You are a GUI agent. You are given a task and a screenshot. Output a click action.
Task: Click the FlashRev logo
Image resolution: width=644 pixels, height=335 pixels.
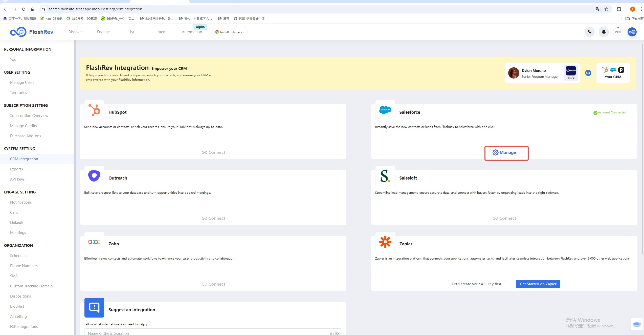[32, 32]
